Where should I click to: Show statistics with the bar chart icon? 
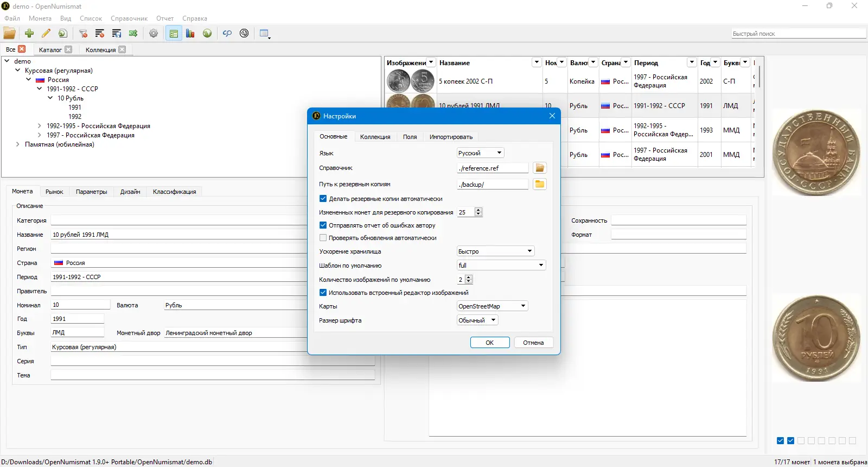click(x=190, y=34)
